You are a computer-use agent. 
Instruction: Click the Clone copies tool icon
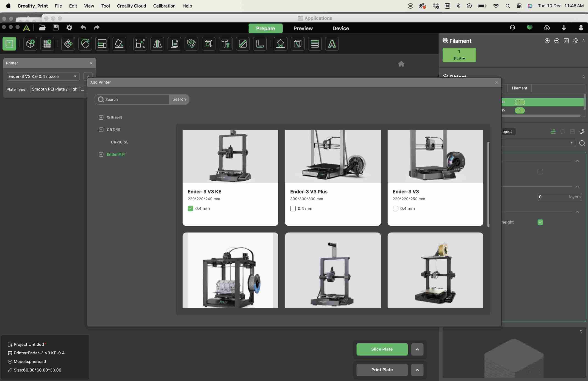coord(174,44)
